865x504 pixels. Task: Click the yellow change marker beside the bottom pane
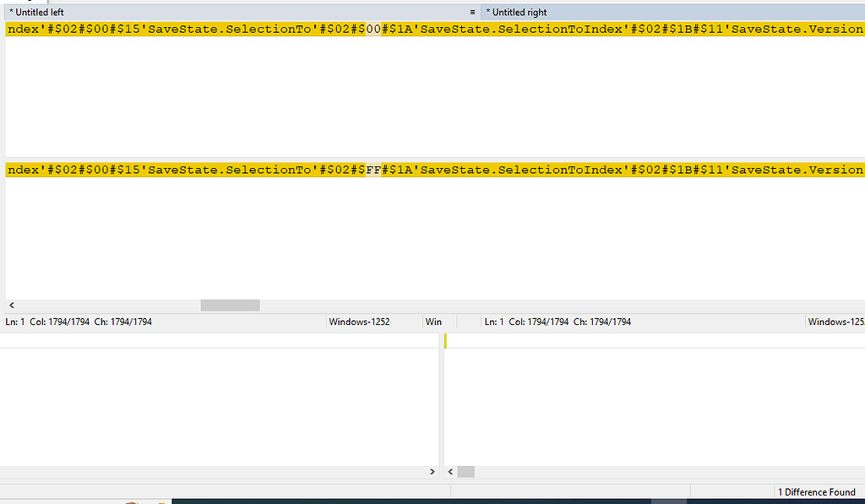point(444,340)
